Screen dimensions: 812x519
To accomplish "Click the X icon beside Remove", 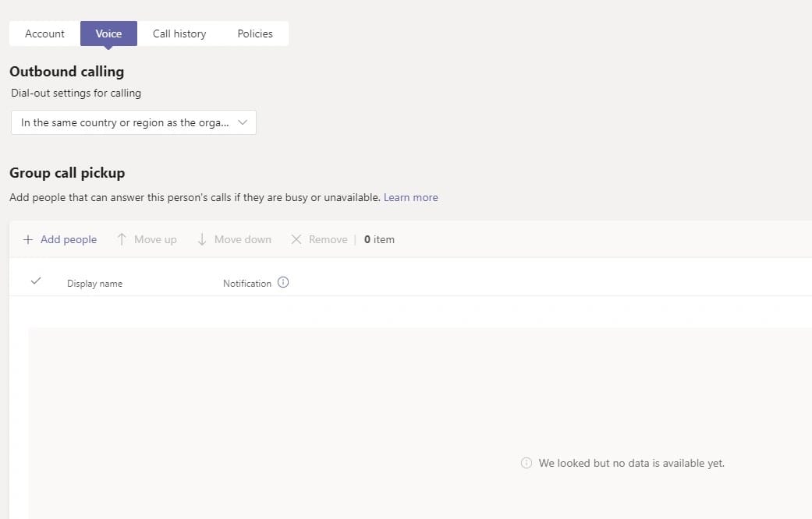I will click(x=296, y=239).
